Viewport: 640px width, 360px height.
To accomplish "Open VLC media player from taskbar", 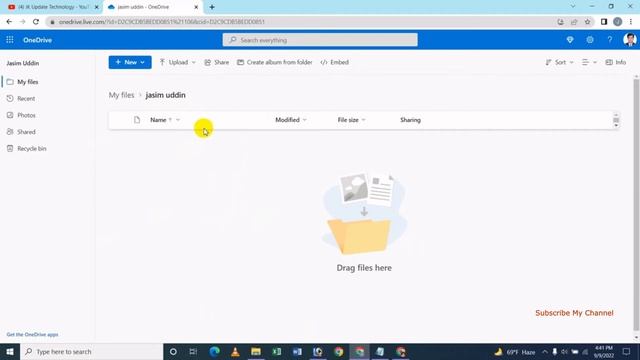I will click(235, 351).
